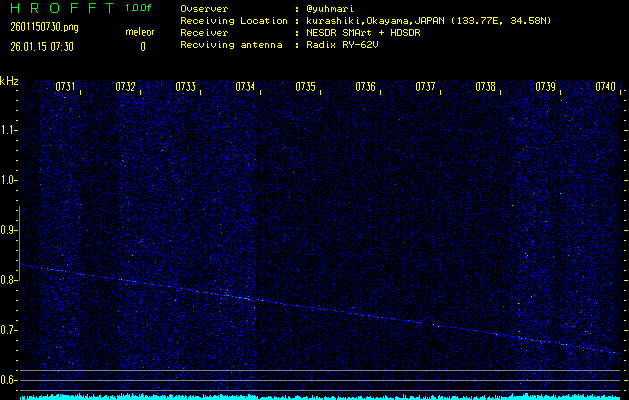The image size is (629, 400).
Task: Click the 1.0 frequency axis label
Action: click(x=9, y=180)
